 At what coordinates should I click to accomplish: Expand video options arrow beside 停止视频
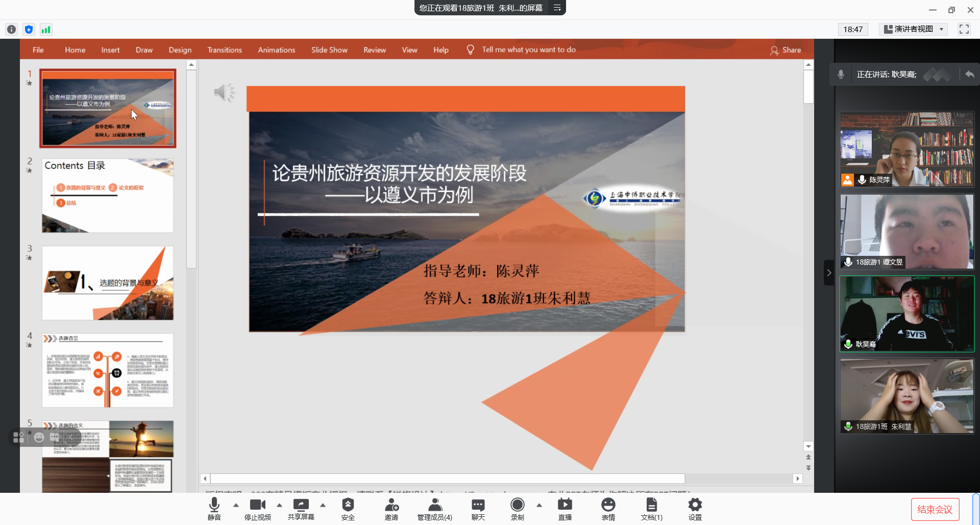(x=279, y=505)
